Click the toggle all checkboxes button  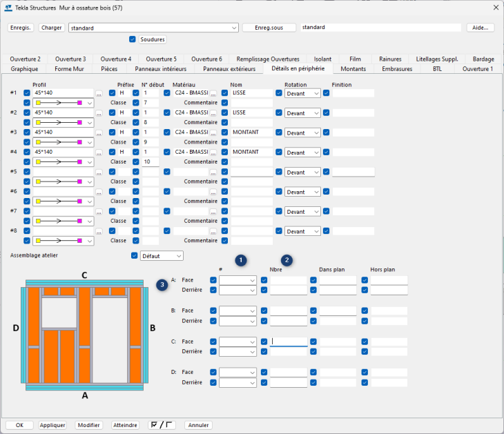162,425
